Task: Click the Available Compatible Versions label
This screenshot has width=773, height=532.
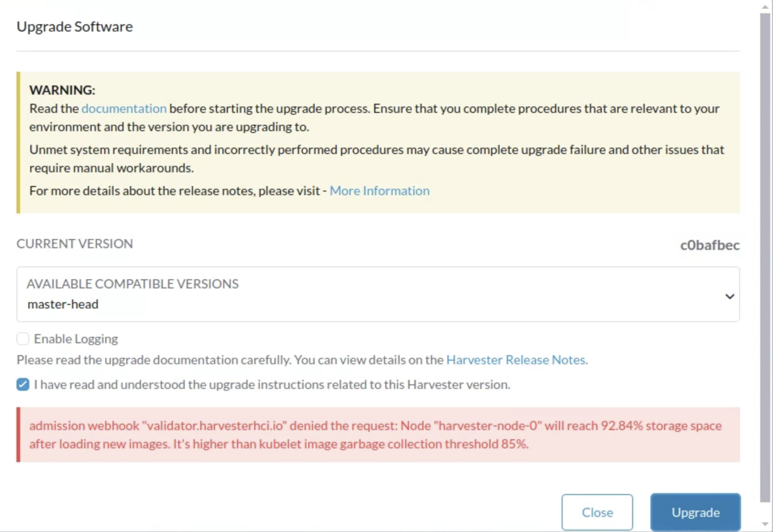Action: pos(132,284)
